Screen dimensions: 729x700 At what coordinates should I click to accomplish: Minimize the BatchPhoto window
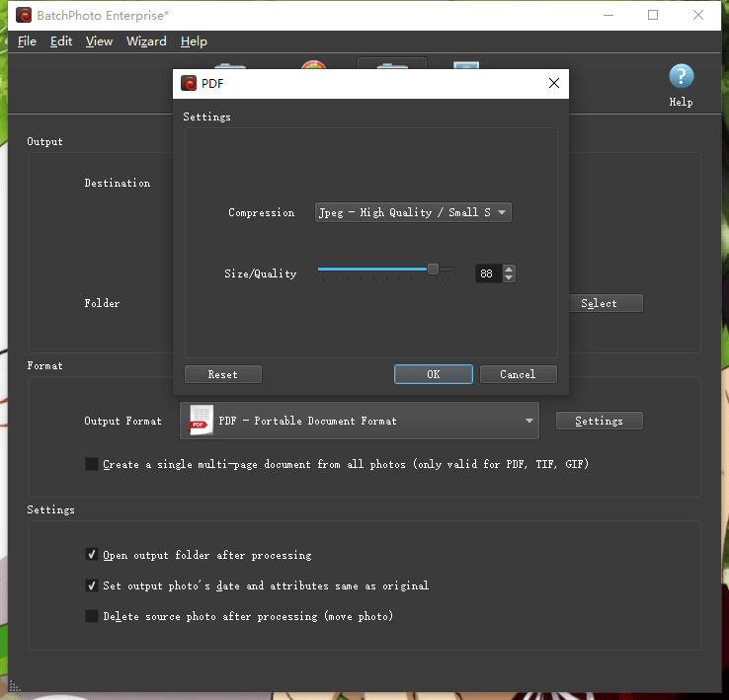tap(608, 15)
